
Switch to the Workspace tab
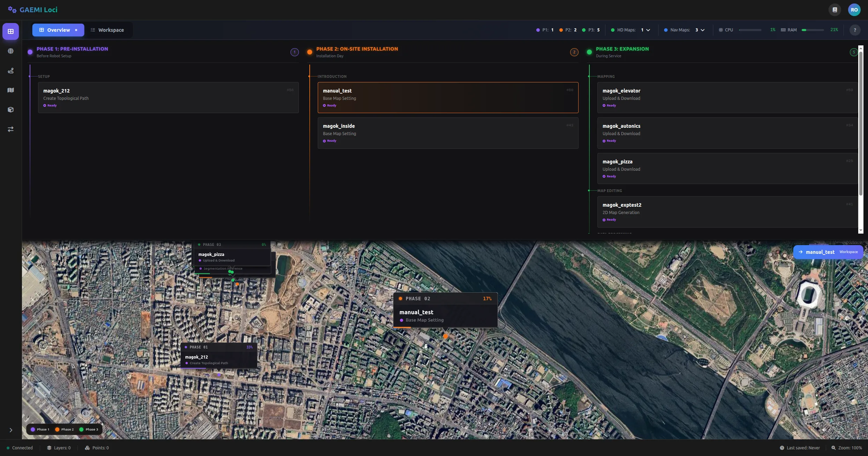107,30
